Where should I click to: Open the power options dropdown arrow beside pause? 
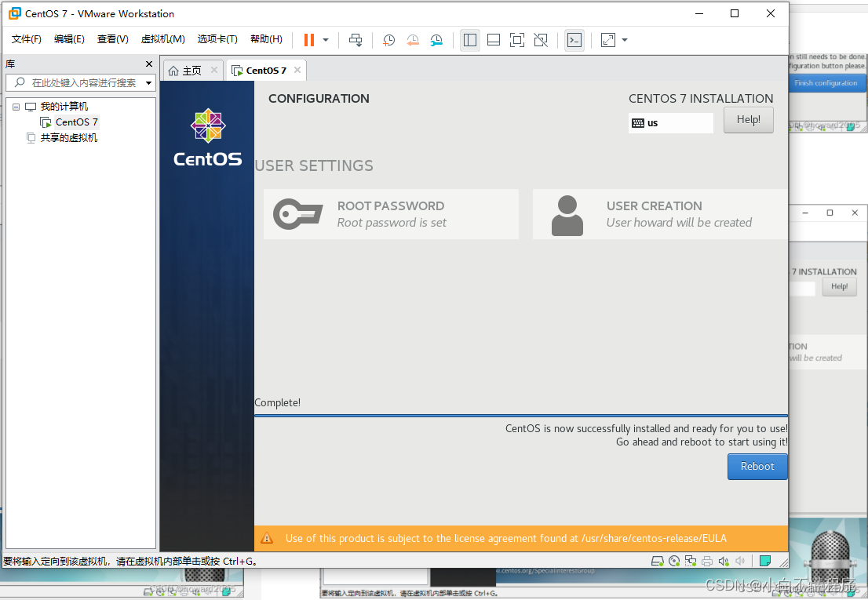(326, 40)
